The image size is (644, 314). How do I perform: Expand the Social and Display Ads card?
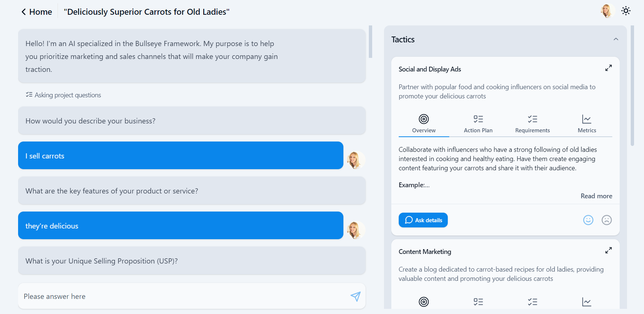[609, 68]
